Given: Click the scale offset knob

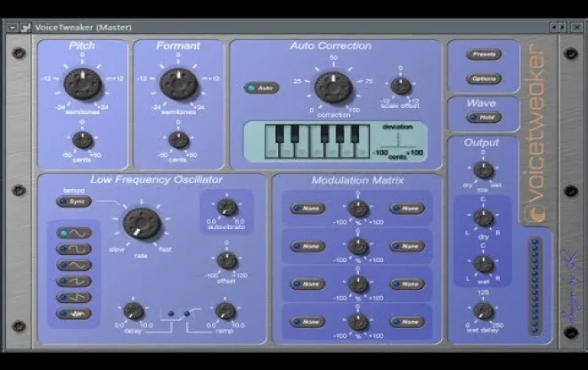Looking at the screenshot, I should (x=401, y=86).
